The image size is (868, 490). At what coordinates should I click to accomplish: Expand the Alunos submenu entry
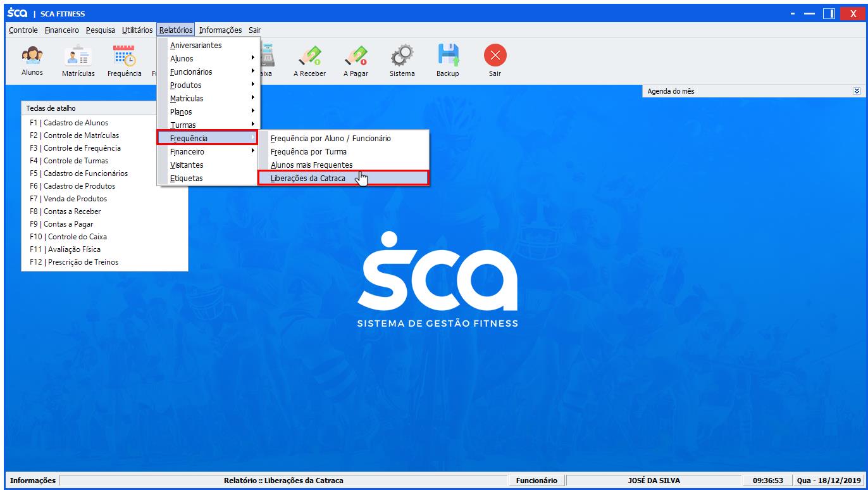208,59
